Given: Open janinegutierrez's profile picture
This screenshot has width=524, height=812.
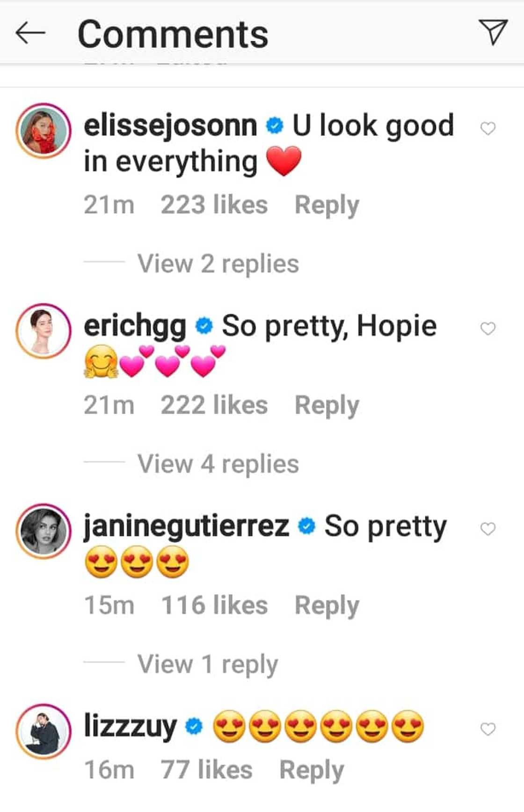Looking at the screenshot, I should 44,531.
